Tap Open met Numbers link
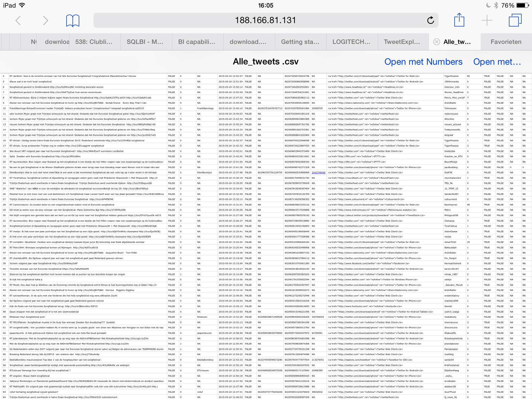The height and width of the screenshot is (399, 532). click(423, 62)
